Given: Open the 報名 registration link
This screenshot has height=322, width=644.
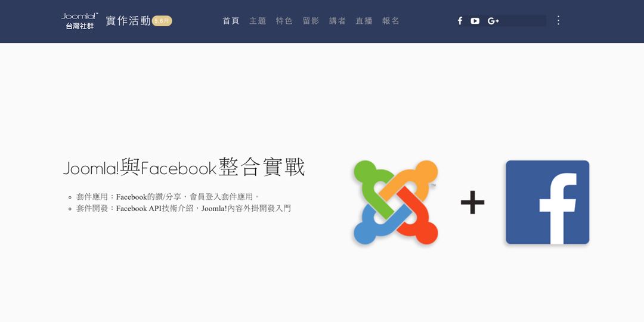Looking at the screenshot, I should [x=391, y=21].
